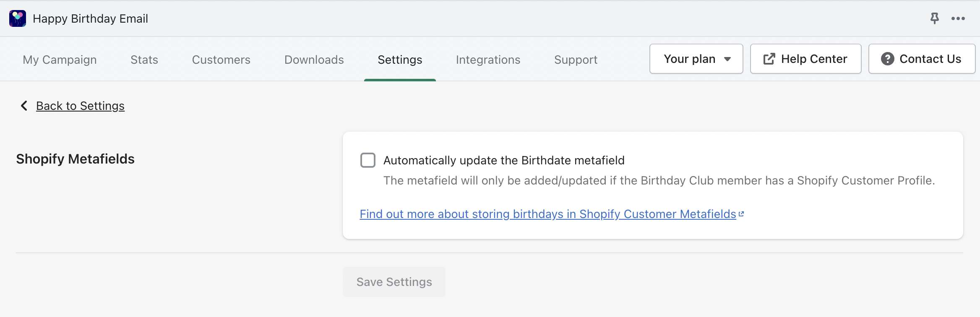Open the Stats tab
The image size is (980, 317).
pyautogui.click(x=144, y=60)
